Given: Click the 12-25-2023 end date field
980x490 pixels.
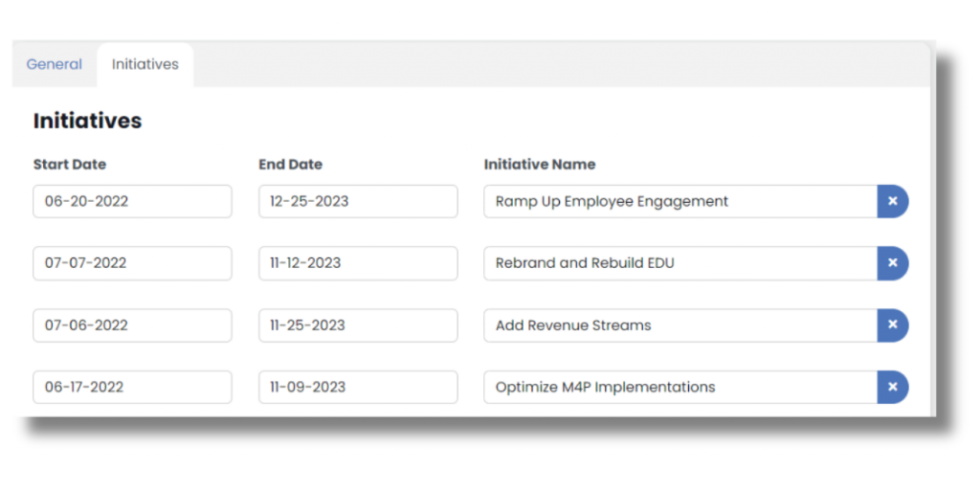Looking at the screenshot, I should click(358, 202).
